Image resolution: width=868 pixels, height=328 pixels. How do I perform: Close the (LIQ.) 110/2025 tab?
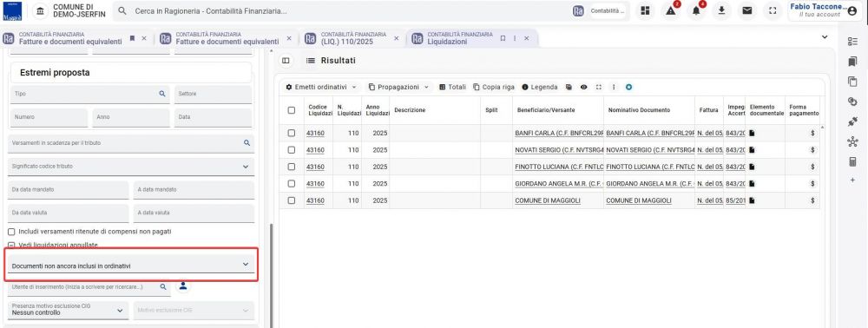coord(396,38)
